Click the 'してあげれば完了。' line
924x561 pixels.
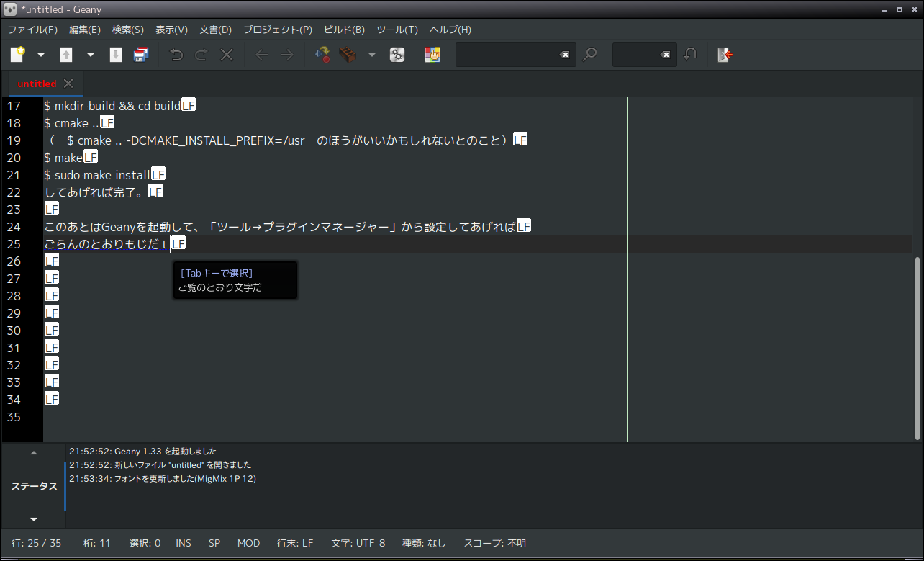click(x=95, y=192)
